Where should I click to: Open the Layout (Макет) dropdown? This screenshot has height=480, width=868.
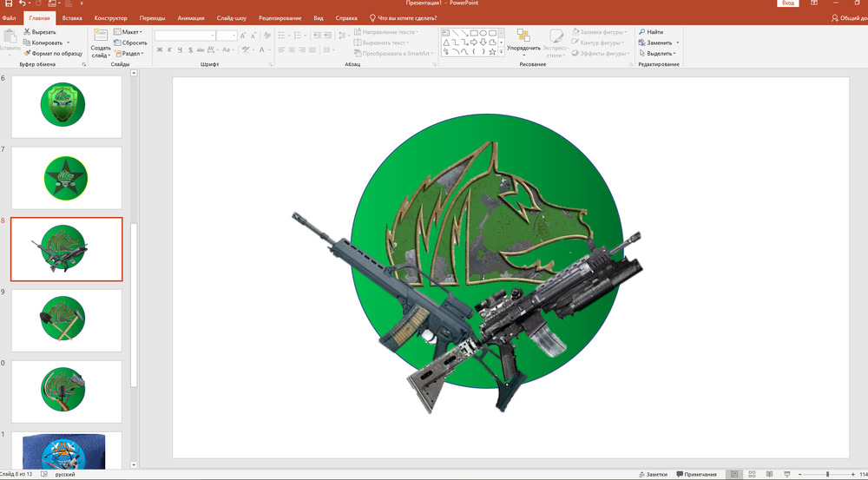pos(130,31)
